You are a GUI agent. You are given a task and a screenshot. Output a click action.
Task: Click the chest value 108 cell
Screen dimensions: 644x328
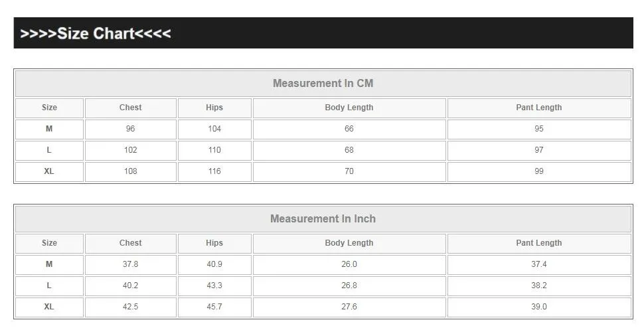[130, 171]
